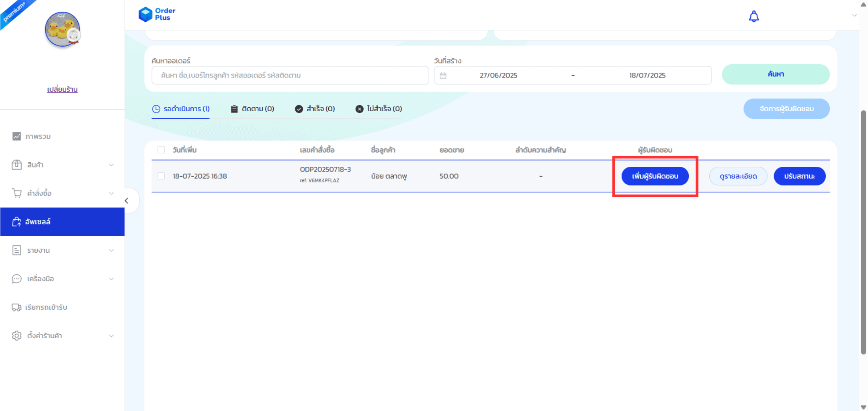Switch to the สำเร็จ (0) tab

pyautogui.click(x=315, y=109)
